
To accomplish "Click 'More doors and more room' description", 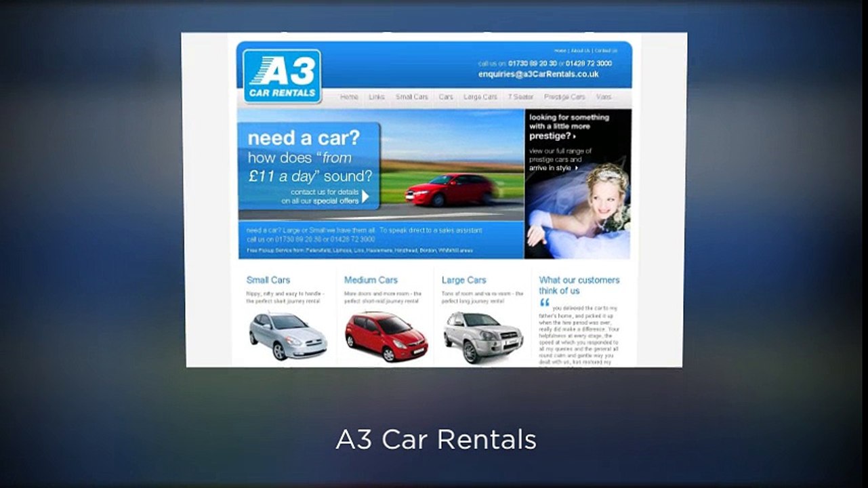I will click(x=383, y=298).
